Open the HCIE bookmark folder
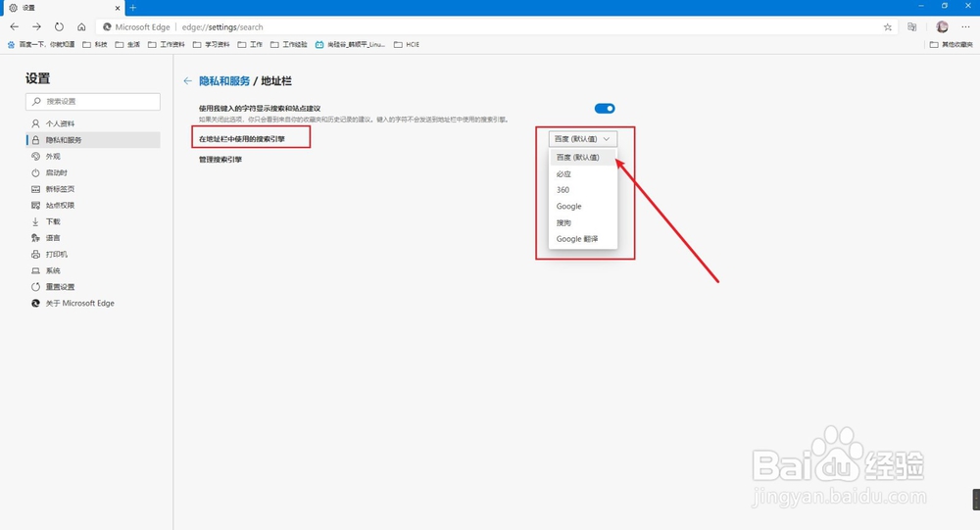 coord(407,44)
